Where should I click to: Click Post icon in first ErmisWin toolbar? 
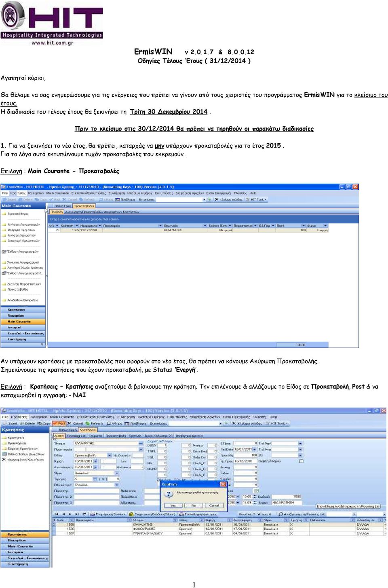point(55,199)
